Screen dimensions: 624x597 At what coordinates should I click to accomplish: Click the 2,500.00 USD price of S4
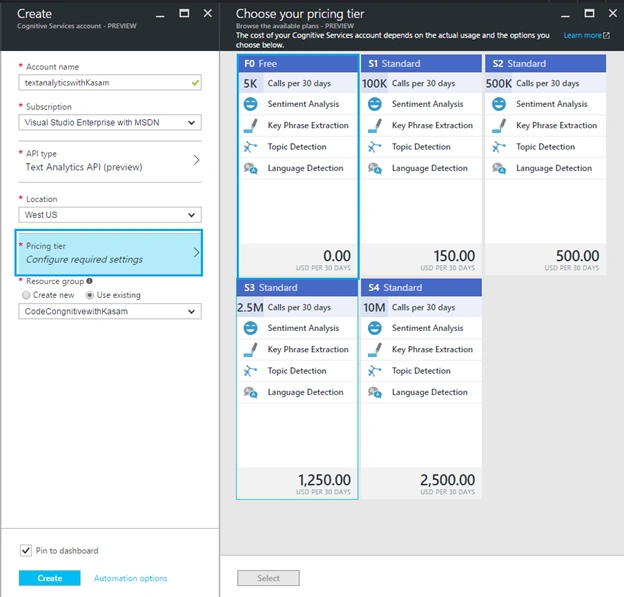point(448,480)
